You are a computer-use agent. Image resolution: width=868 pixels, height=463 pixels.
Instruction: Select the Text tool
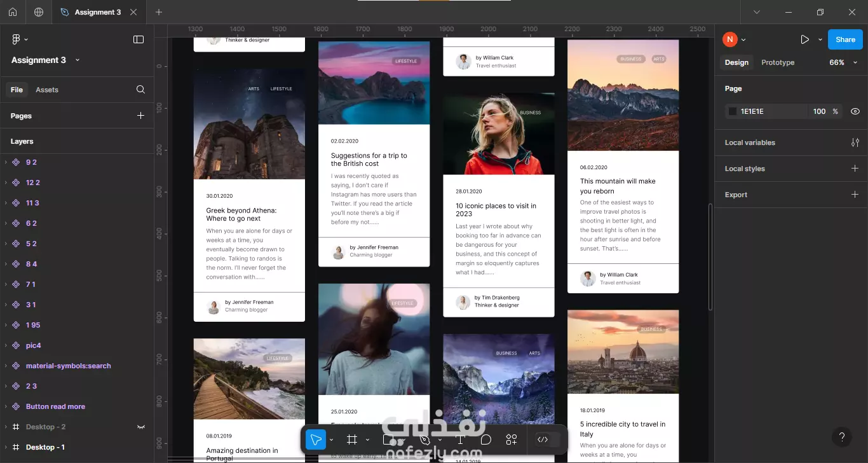click(x=460, y=439)
